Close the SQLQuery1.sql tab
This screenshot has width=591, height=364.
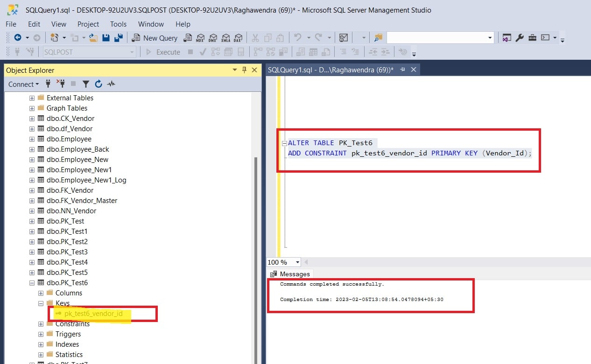pyautogui.click(x=413, y=70)
